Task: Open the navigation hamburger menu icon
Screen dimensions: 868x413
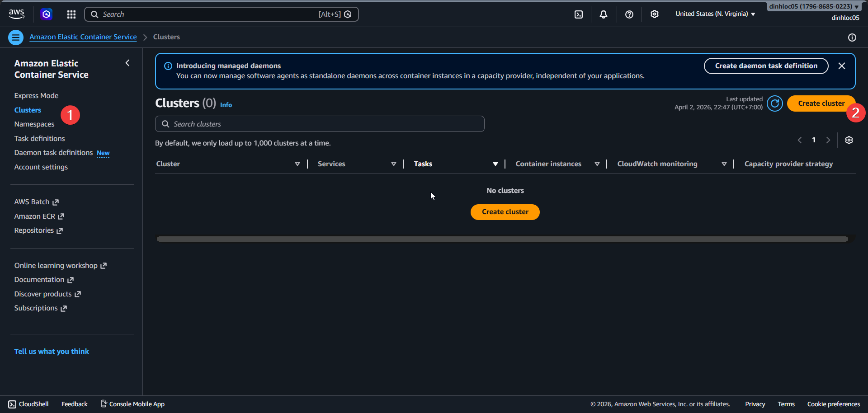Action: (x=16, y=37)
